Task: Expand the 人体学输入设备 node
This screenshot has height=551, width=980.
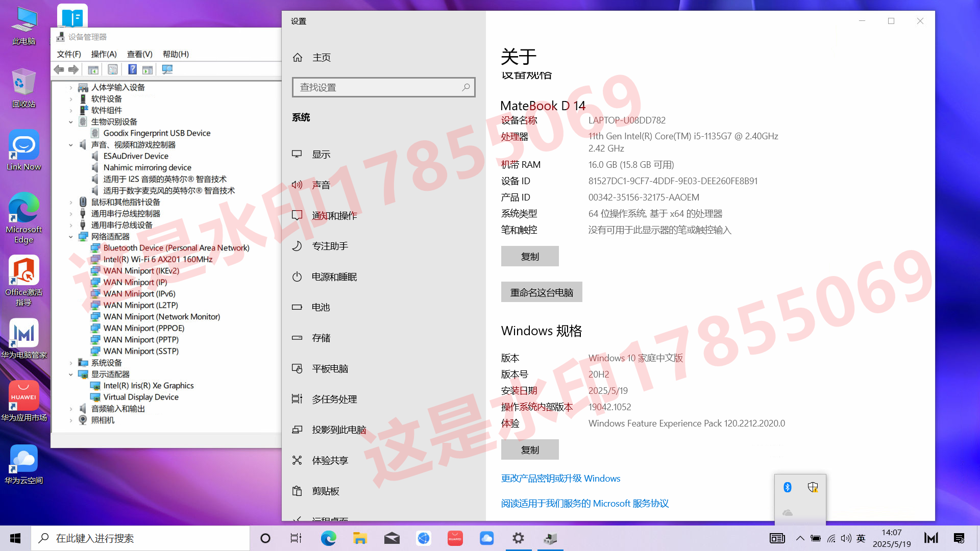Action: (71, 88)
